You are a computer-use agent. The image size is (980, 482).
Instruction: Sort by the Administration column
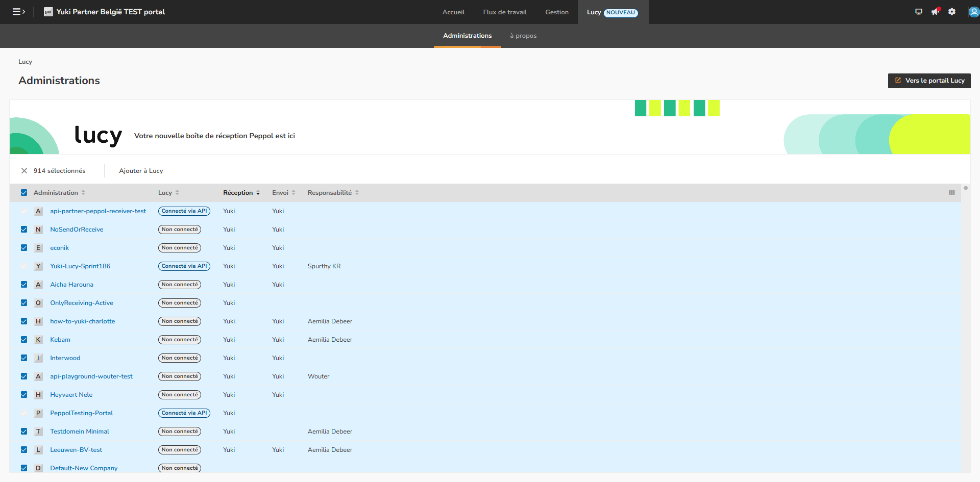pyautogui.click(x=59, y=193)
